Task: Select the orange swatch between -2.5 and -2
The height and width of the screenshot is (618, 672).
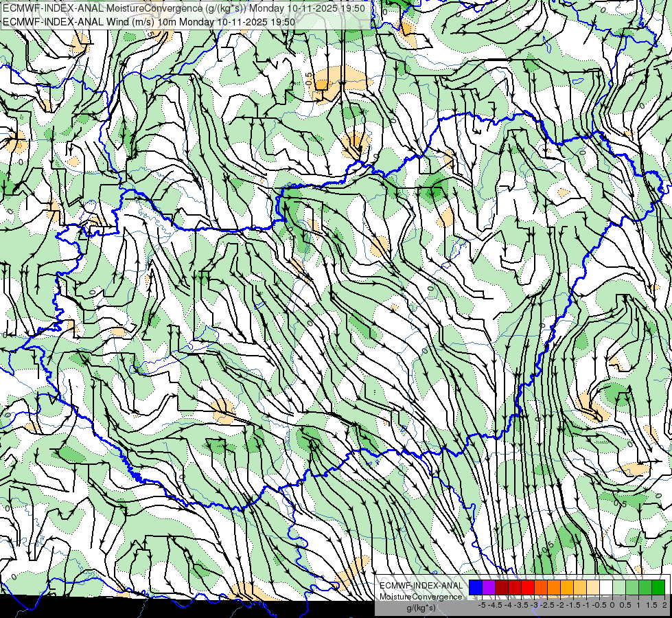Action: pyautogui.click(x=554, y=588)
